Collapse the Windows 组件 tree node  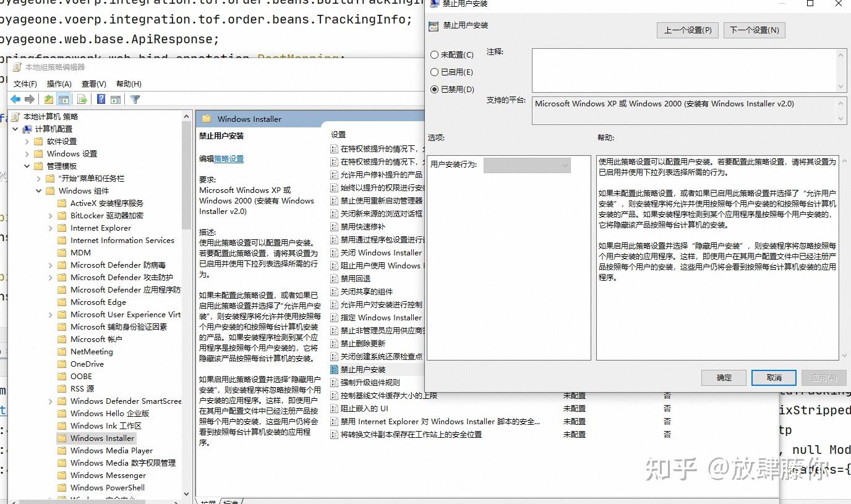[39, 190]
